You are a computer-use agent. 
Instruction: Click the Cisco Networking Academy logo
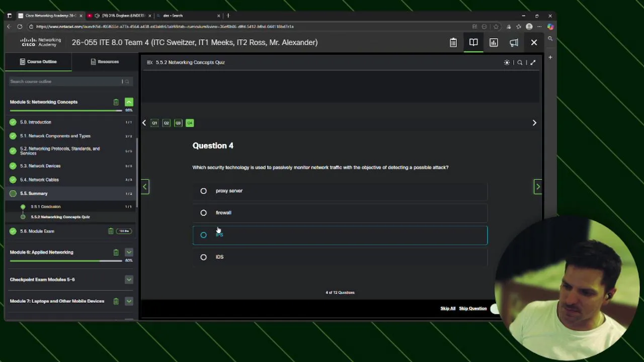coord(41,42)
